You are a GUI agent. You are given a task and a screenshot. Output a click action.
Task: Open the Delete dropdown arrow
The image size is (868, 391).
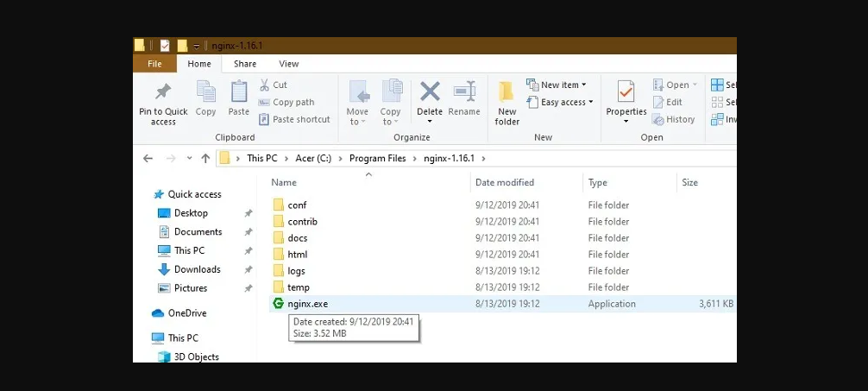pyautogui.click(x=430, y=122)
